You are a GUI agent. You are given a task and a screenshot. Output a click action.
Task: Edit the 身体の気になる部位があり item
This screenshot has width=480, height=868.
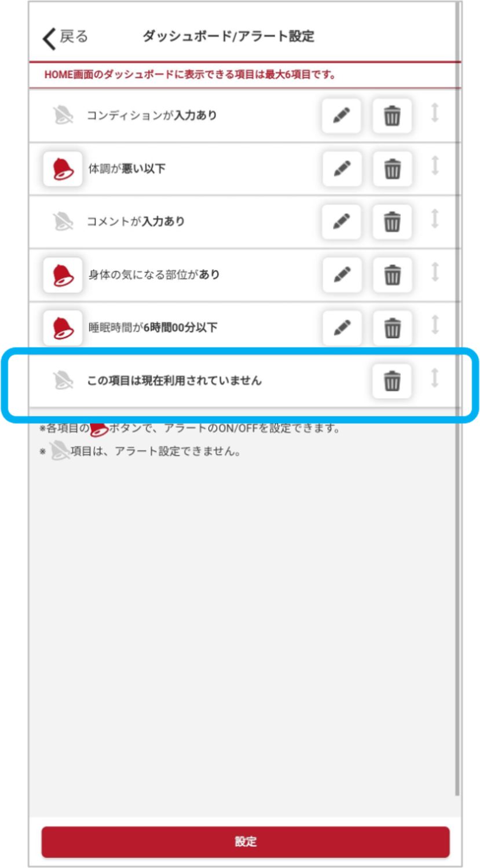coord(341,275)
